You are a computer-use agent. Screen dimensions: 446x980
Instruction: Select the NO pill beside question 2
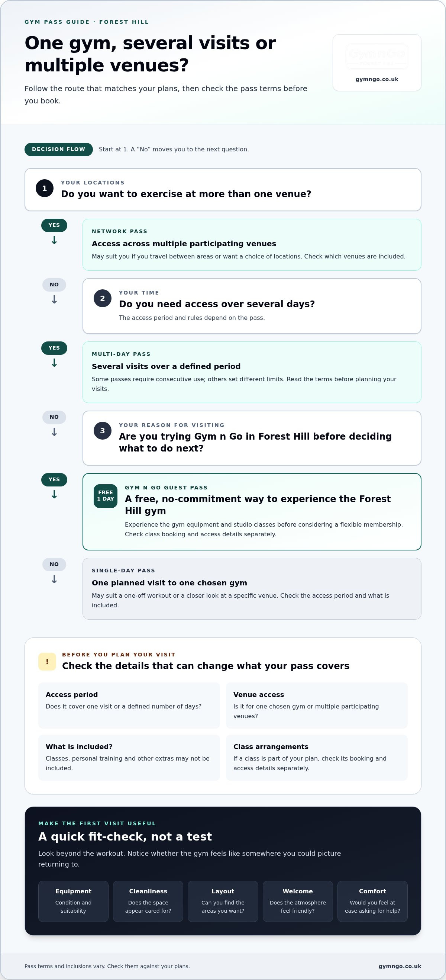(x=54, y=285)
